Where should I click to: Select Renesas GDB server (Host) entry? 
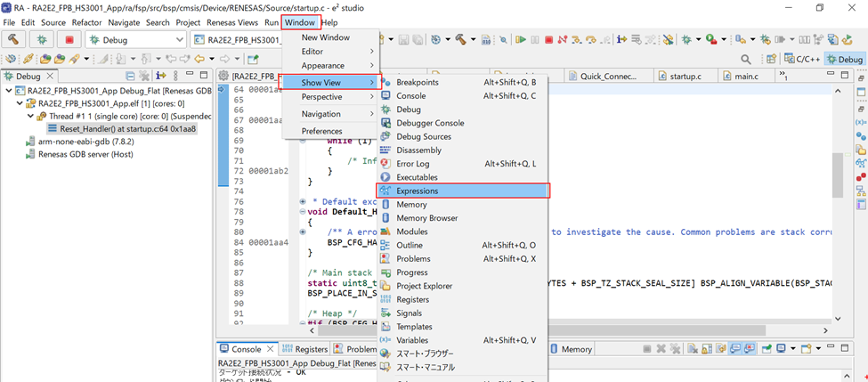pyautogui.click(x=80, y=154)
